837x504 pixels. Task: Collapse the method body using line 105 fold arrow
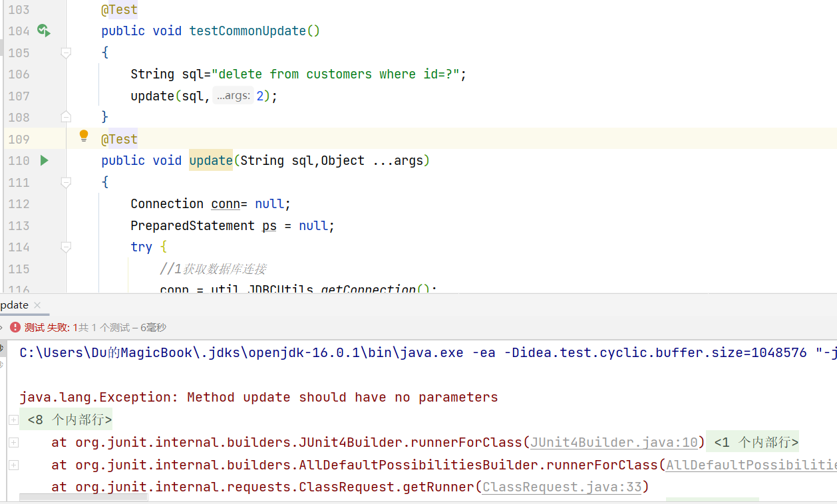click(x=65, y=53)
